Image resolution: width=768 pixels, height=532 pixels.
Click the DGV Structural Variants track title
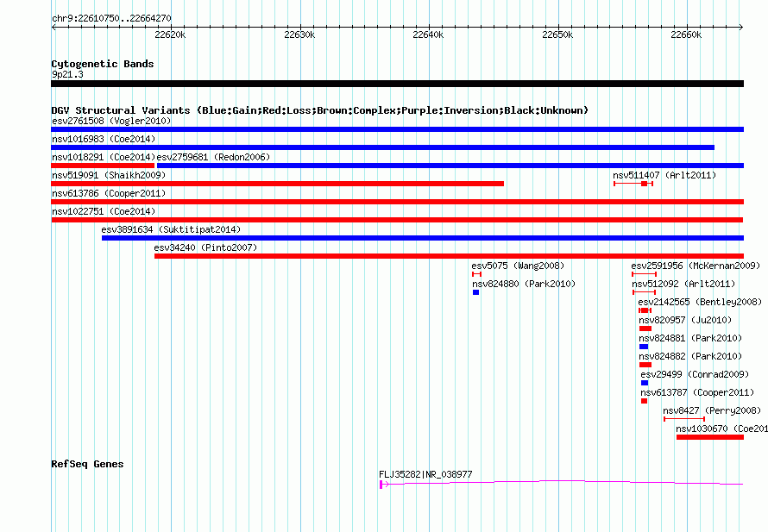[x=319, y=110]
